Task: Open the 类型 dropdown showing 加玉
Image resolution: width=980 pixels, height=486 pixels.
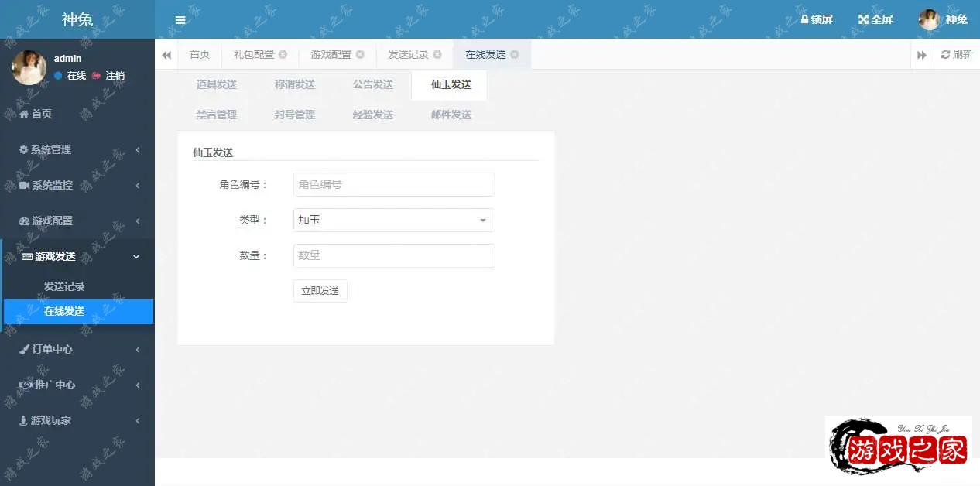Action: pyautogui.click(x=393, y=221)
